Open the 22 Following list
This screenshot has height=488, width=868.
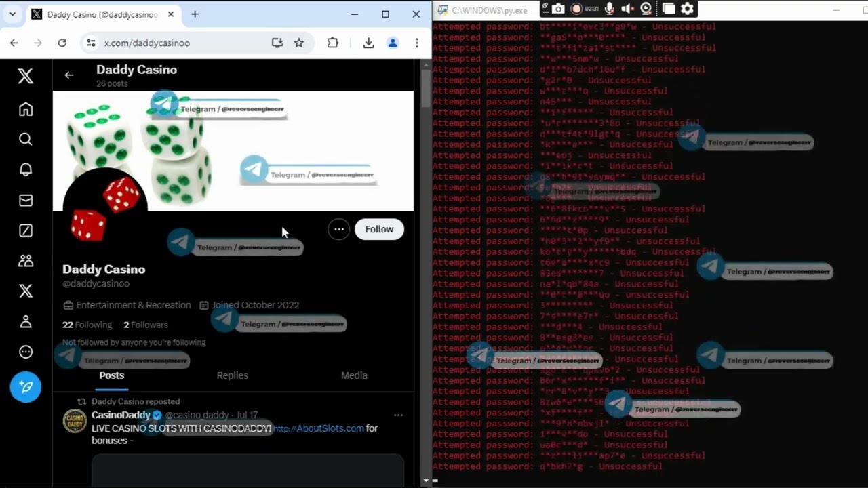coord(87,325)
